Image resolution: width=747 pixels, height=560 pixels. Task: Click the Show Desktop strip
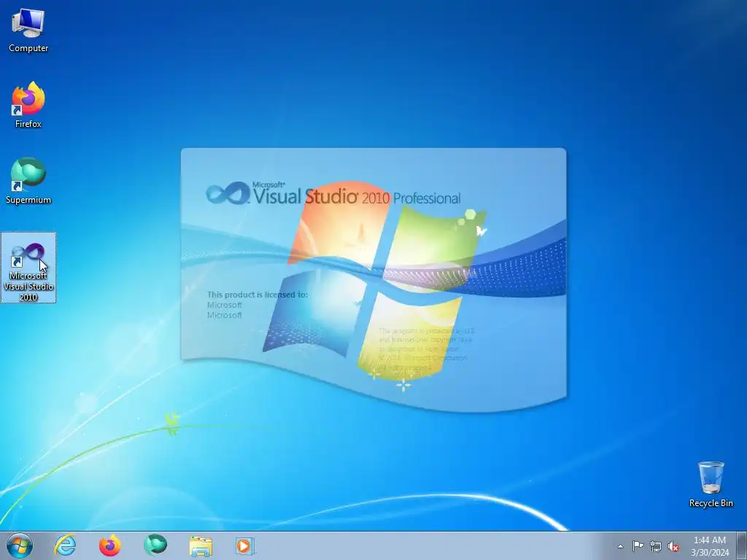741,545
